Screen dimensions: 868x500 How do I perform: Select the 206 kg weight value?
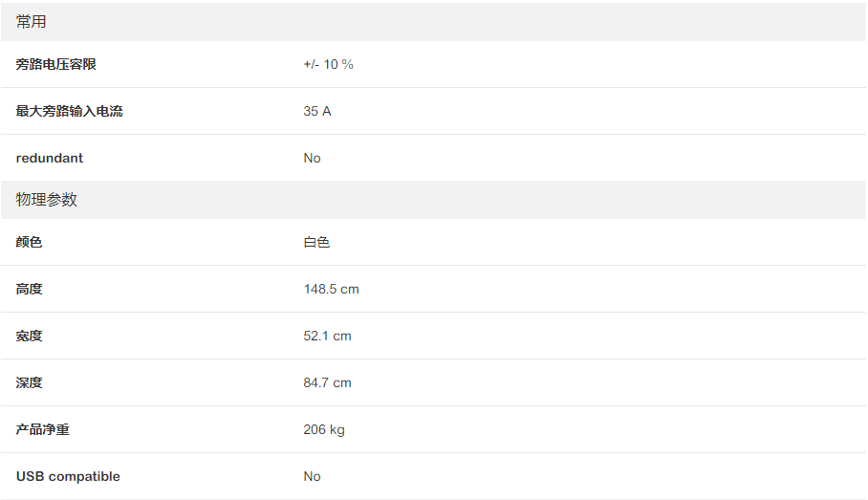(x=324, y=429)
